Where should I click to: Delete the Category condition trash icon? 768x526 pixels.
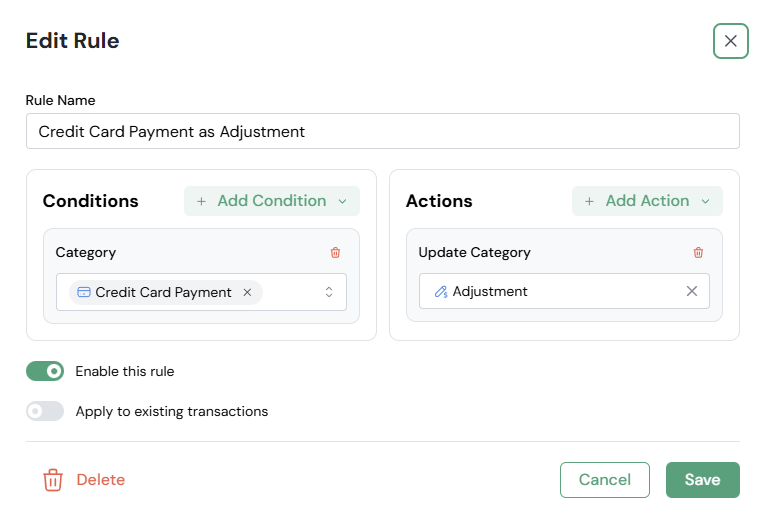pos(335,253)
